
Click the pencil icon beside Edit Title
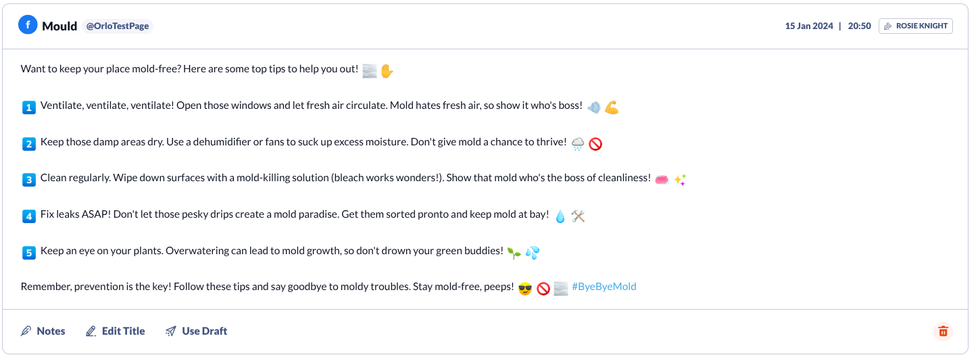(91, 331)
